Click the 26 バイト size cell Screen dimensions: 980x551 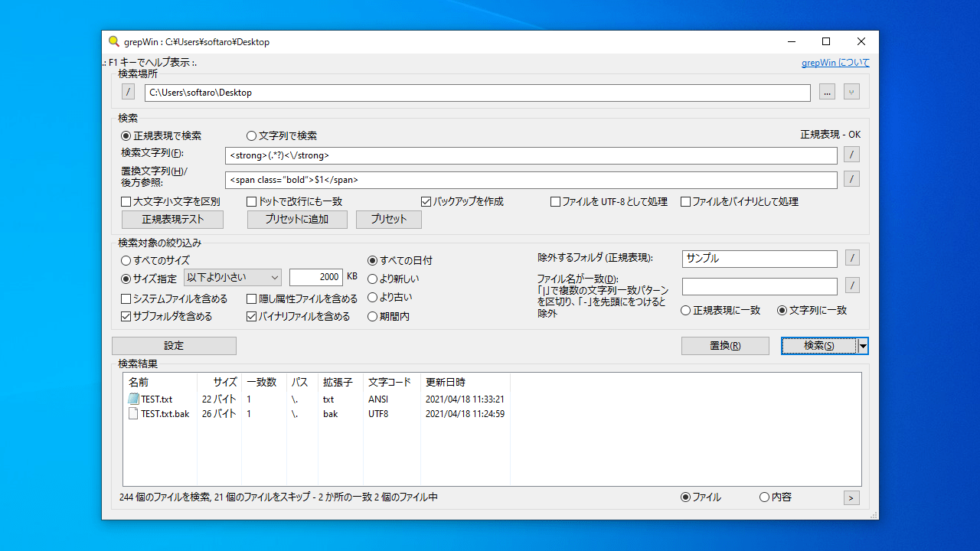point(219,414)
